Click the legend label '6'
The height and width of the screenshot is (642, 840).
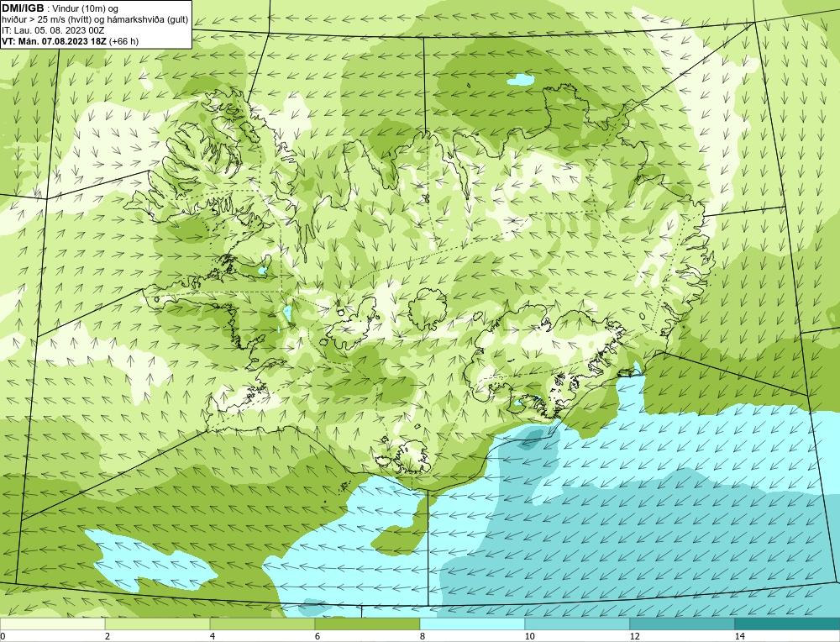(x=318, y=636)
